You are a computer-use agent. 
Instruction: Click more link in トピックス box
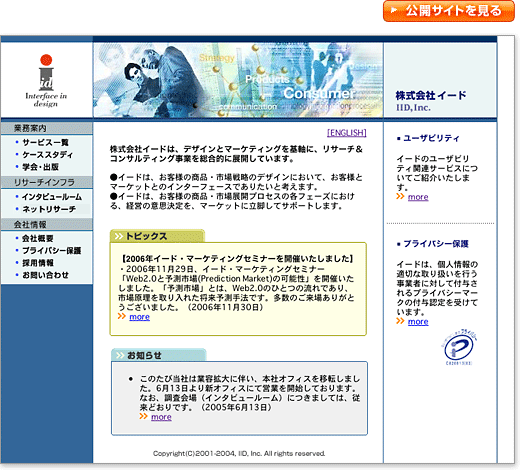click(x=139, y=317)
